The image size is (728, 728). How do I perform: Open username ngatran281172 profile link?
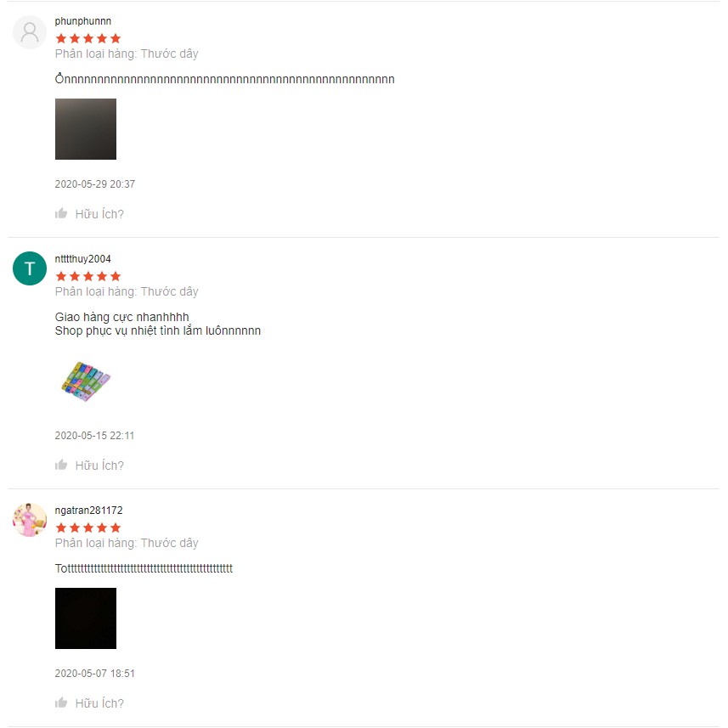pyautogui.click(x=88, y=511)
